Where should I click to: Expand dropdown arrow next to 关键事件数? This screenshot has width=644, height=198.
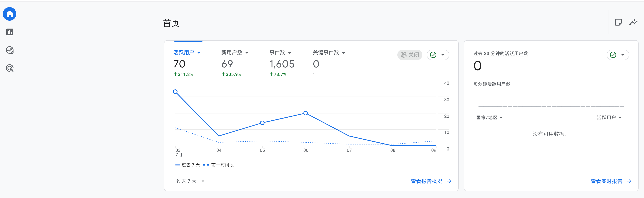coord(344,53)
